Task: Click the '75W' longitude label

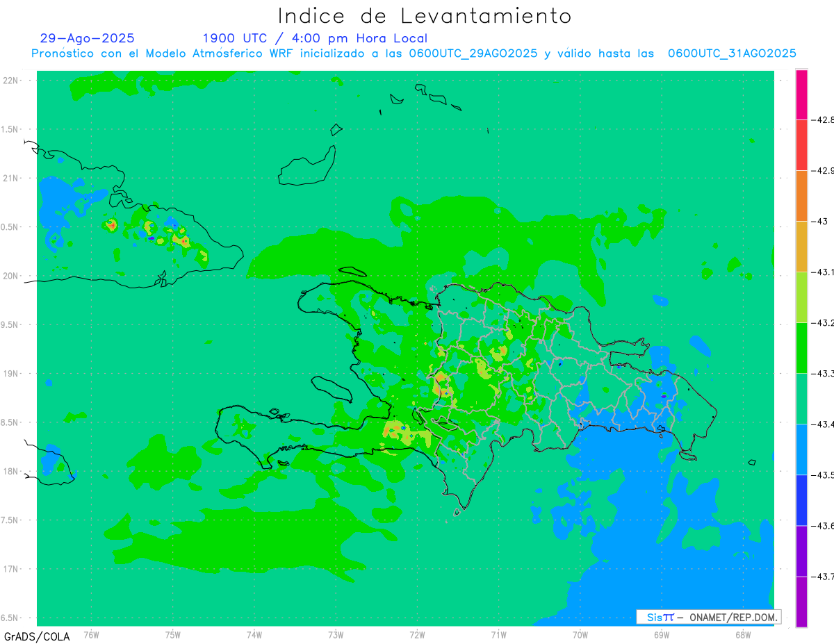Action: coord(173,634)
